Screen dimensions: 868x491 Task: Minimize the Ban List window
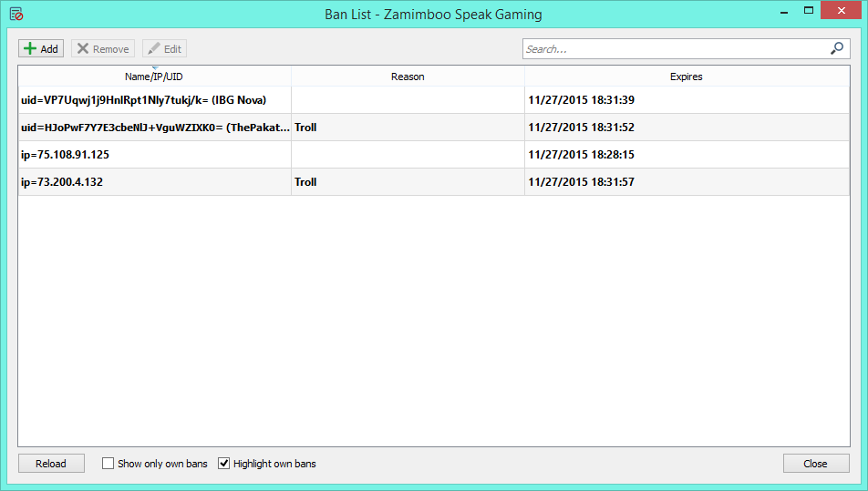[784, 11]
